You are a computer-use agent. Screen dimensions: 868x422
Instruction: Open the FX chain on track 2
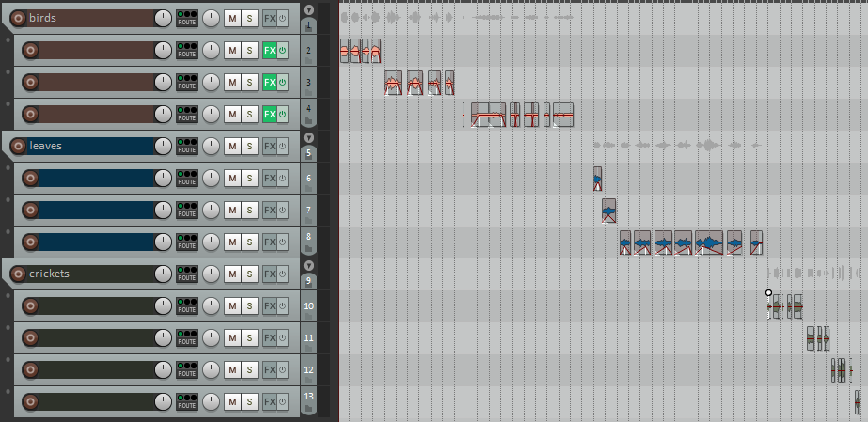click(x=269, y=51)
